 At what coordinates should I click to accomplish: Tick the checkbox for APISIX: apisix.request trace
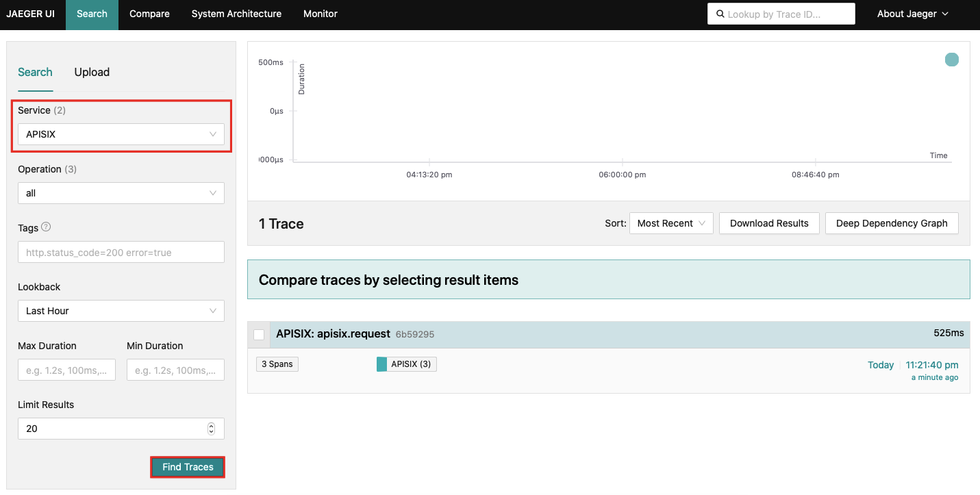coord(259,335)
